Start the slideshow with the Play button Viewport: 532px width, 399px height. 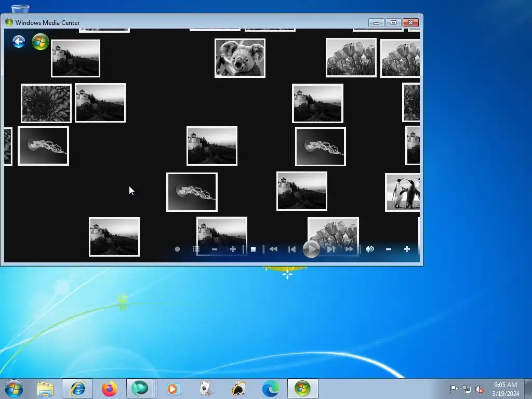311,249
